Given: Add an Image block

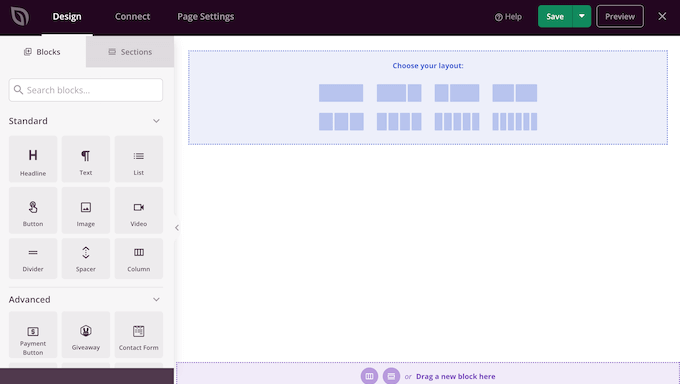Looking at the screenshot, I should click(x=86, y=210).
